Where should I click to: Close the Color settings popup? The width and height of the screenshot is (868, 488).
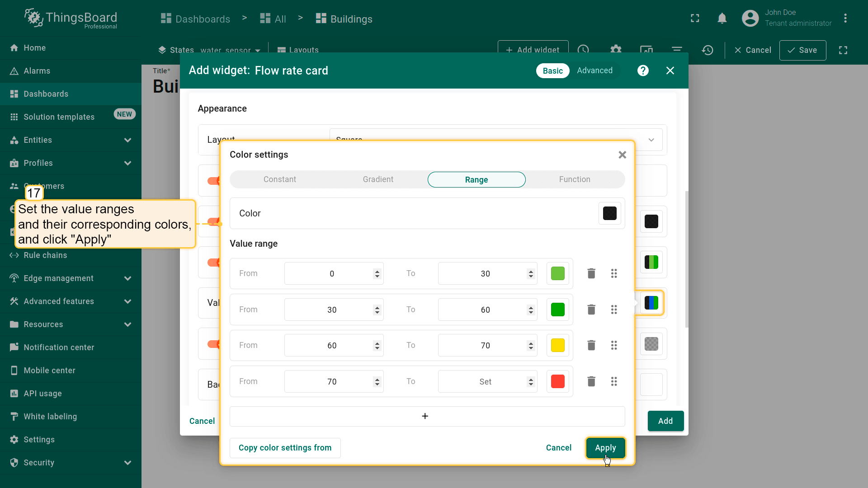point(622,155)
